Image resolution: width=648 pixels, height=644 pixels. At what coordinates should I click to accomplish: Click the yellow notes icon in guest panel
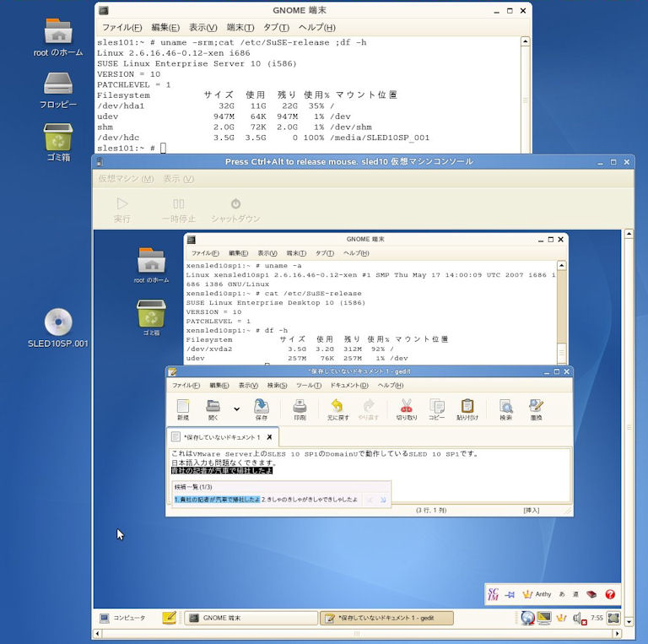(x=169, y=618)
